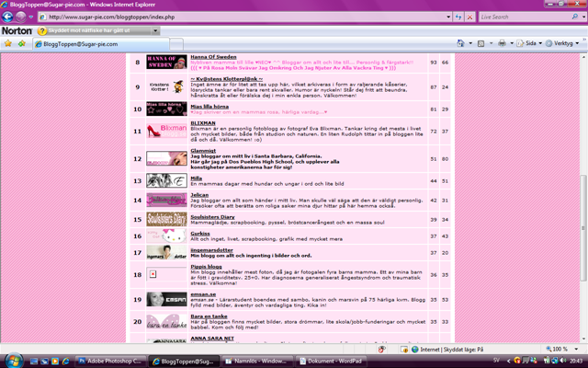The width and height of the screenshot is (588, 368).
Task: Stop loading with the red X icon
Action: [469, 17]
